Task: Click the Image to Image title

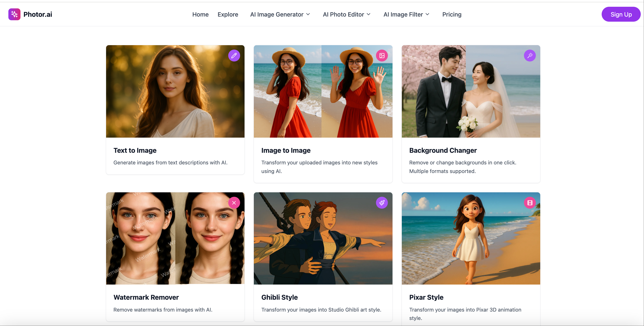Action: 286,150
